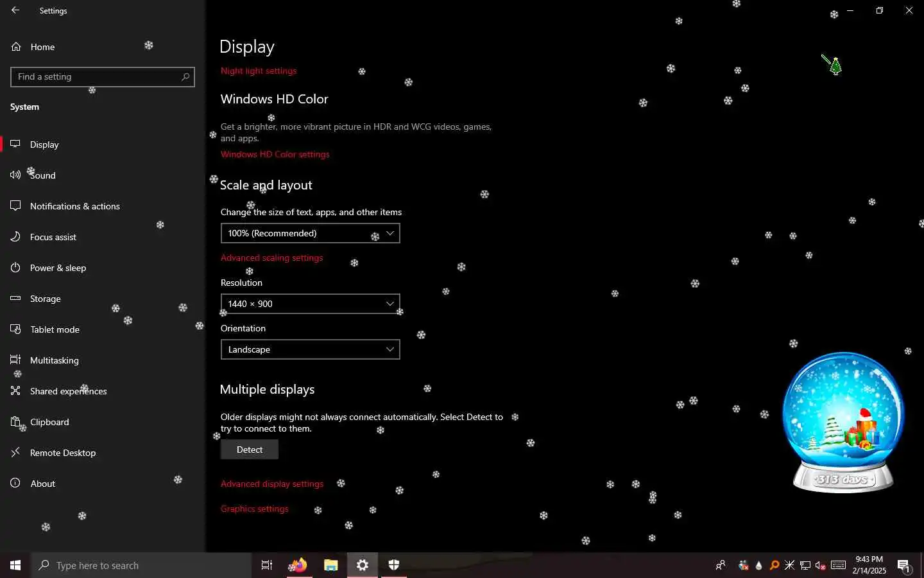Open Windows Security shield on taskbar
This screenshot has width=924, height=578.
coord(394,565)
